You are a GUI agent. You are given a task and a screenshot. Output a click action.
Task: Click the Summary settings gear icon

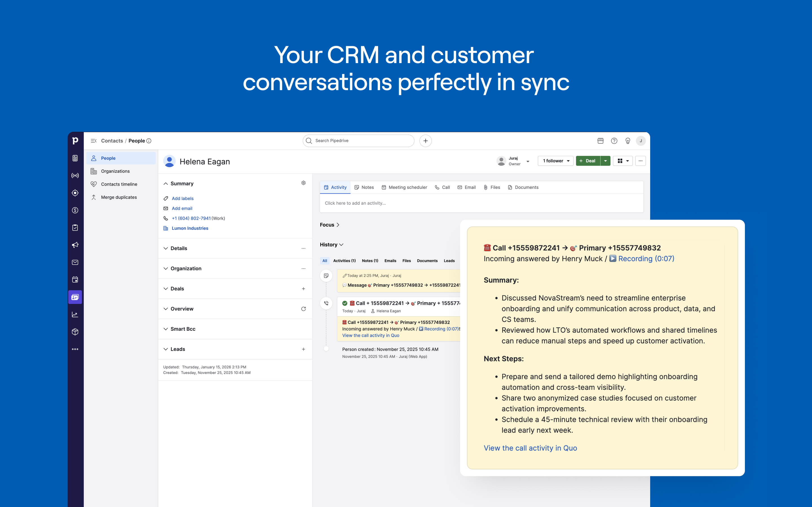pyautogui.click(x=303, y=183)
